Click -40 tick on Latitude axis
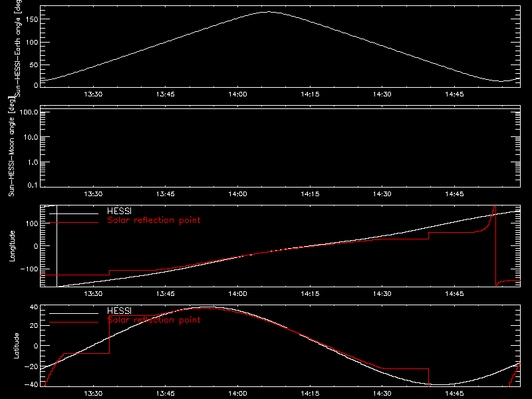This screenshot has width=532, height=399. click(31, 385)
